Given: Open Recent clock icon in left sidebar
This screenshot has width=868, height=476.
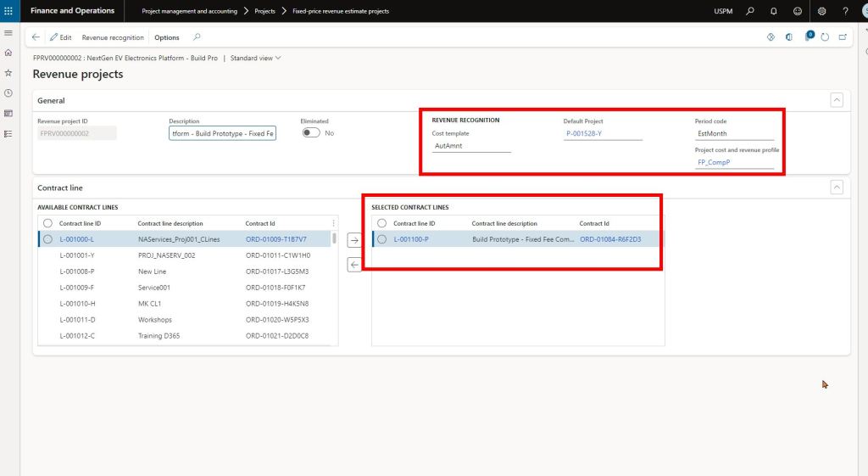Looking at the screenshot, I should click(8, 92).
